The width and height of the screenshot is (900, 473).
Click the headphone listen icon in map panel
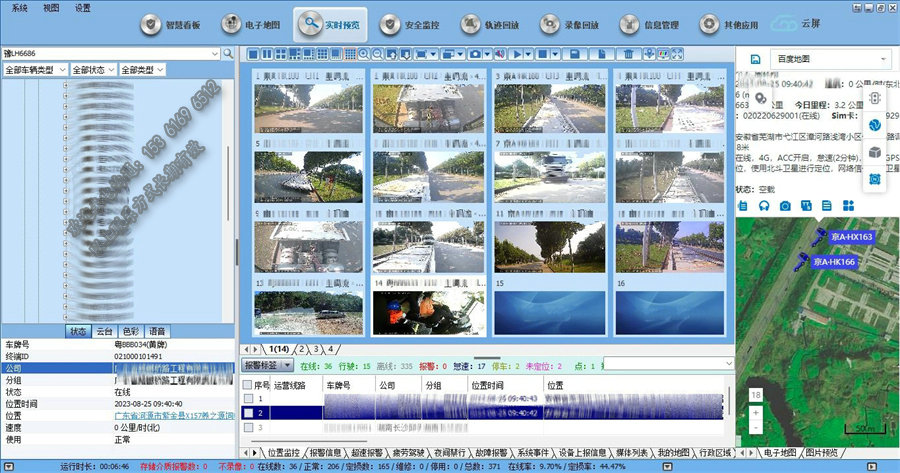coord(764,205)
